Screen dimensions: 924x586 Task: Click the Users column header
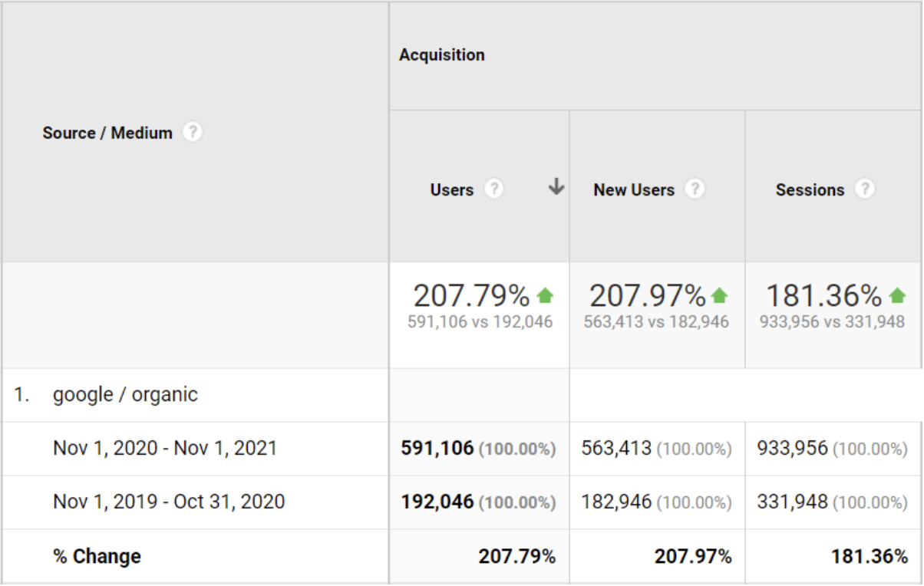tap(452, 190)
